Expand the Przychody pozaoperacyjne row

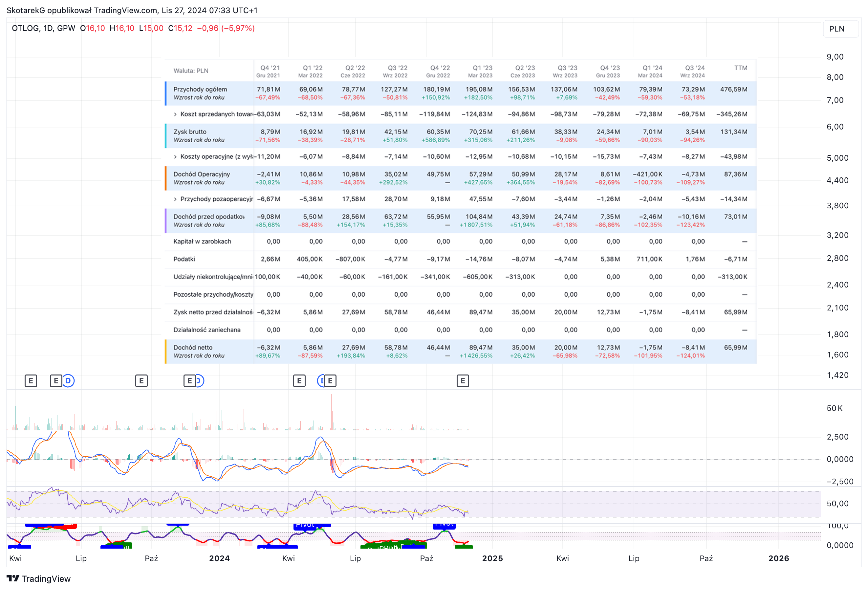coord(175,199)
